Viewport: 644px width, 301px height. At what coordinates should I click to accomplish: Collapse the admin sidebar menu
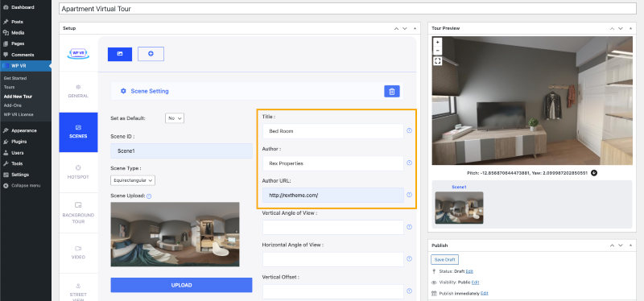26,186
